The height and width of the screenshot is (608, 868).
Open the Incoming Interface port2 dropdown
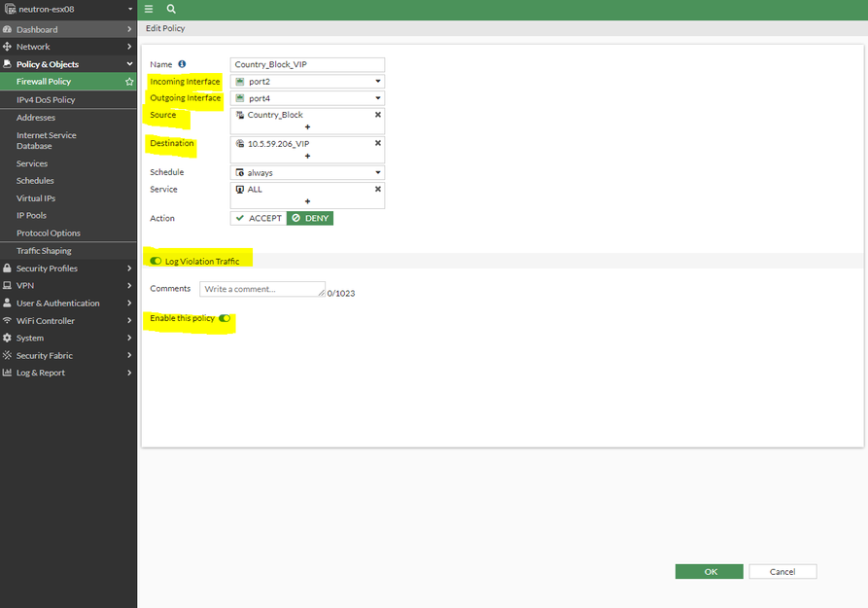coord(307,82)
